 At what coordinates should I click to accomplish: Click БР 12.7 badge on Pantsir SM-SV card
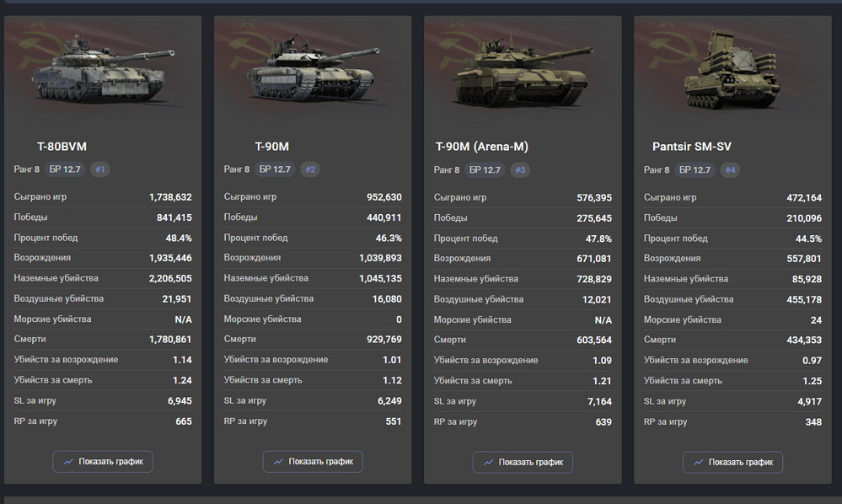(x=695, y=170)
